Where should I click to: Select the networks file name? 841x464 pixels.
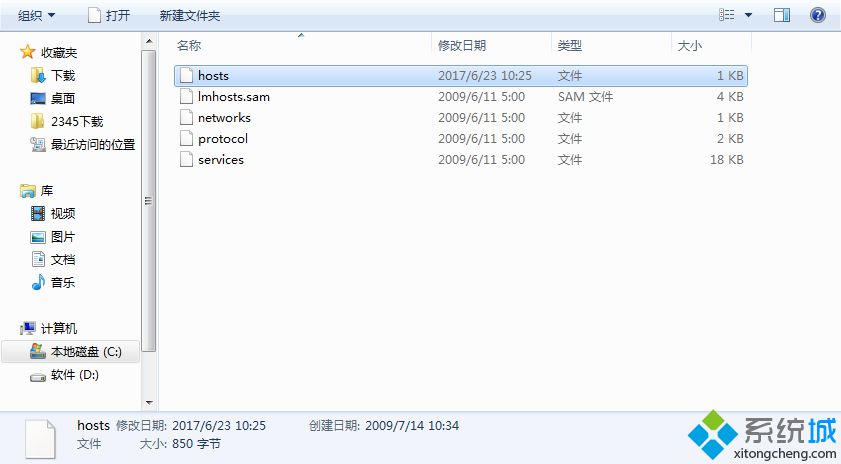point(224,117)
